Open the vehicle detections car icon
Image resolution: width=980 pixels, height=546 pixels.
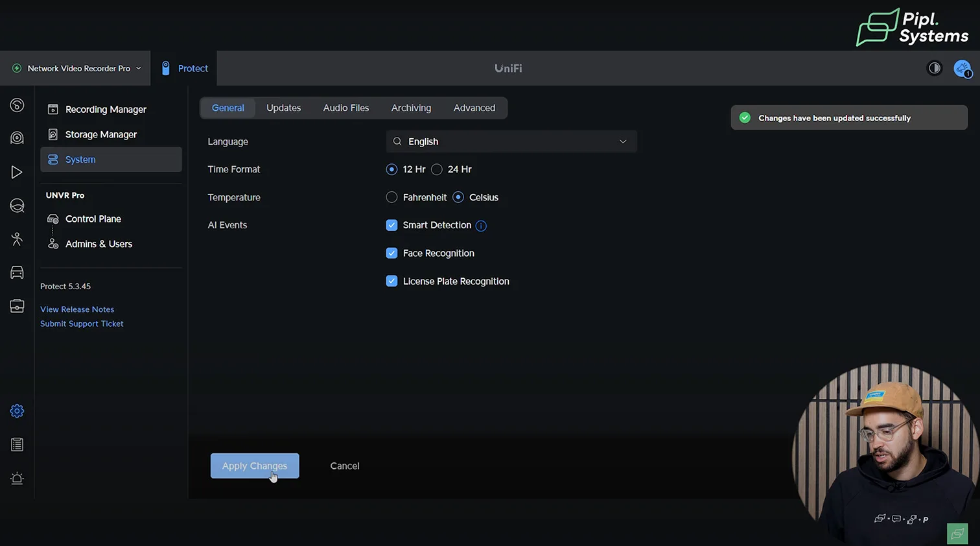17,272
